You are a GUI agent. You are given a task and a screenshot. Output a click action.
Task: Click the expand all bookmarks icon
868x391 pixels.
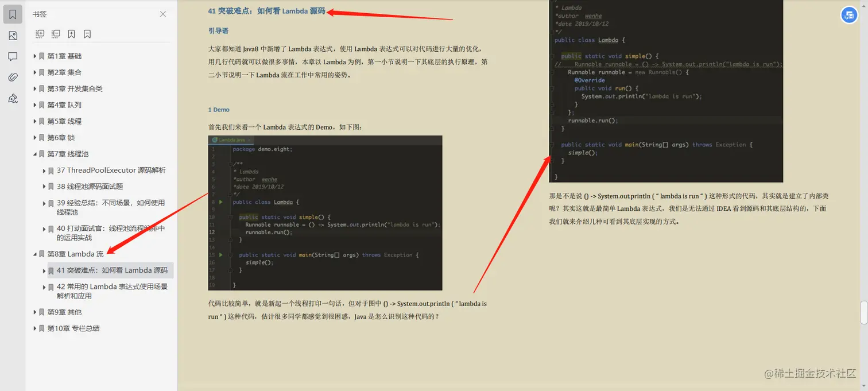click(40, 34)
